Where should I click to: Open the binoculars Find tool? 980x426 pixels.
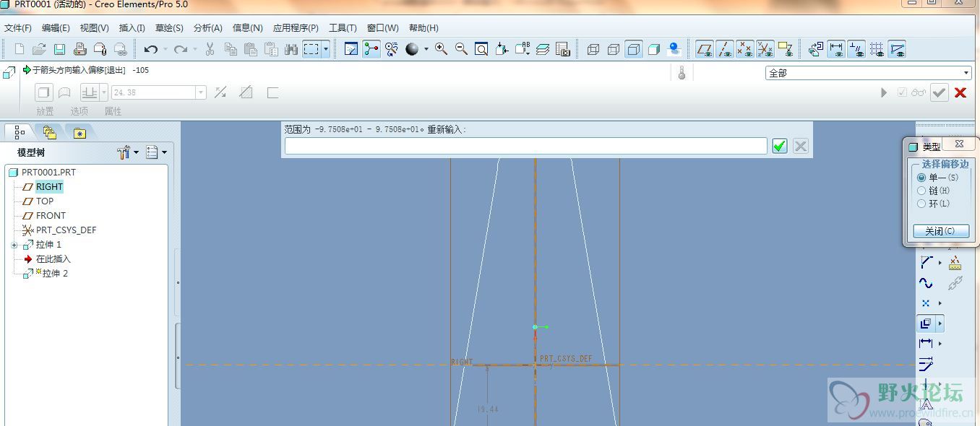291,49
